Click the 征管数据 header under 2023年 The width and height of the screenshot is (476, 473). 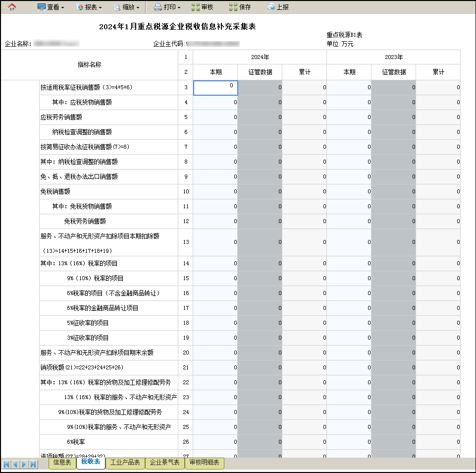tap(394, 72)
